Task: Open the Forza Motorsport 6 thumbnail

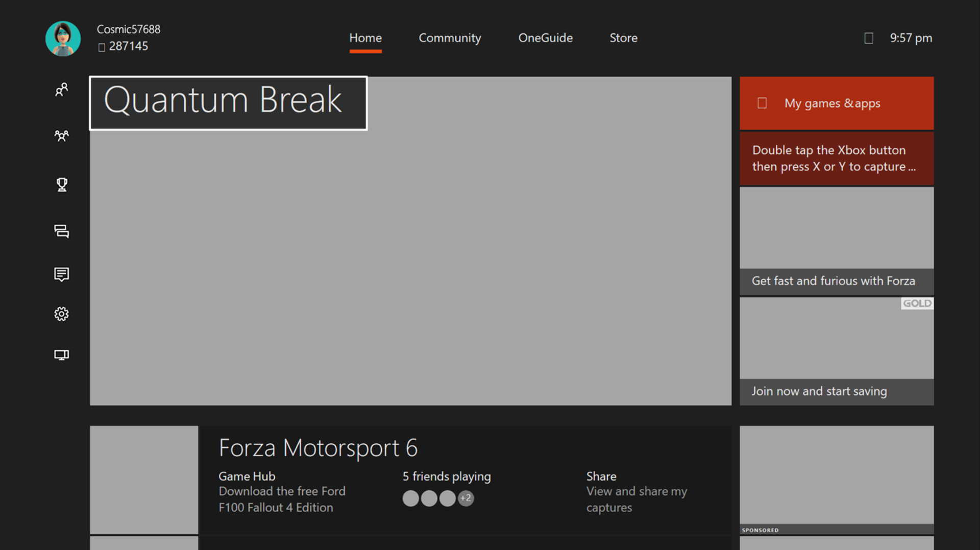Action: point(144,480)
